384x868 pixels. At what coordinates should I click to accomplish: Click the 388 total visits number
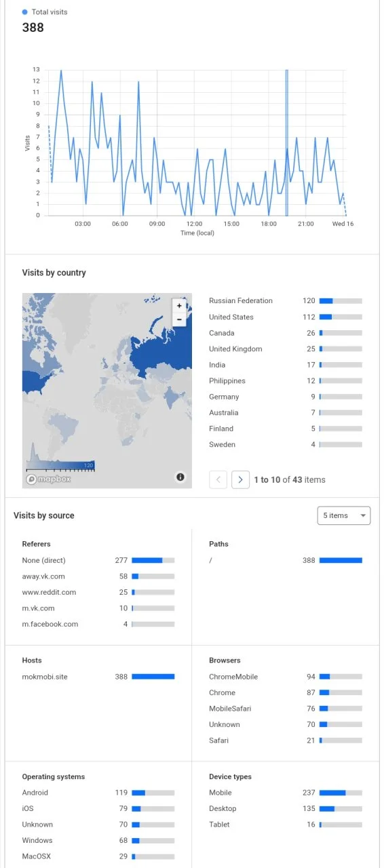click(33, 27)
